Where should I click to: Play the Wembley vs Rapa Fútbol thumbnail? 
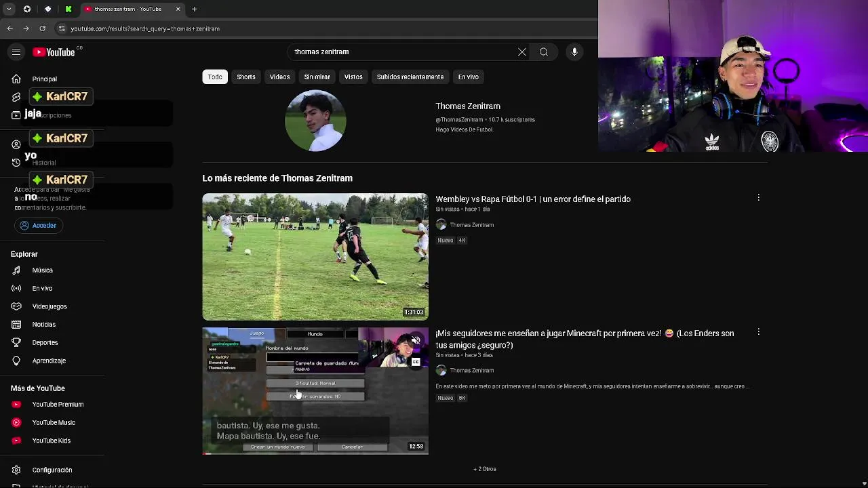coord(315,257)
